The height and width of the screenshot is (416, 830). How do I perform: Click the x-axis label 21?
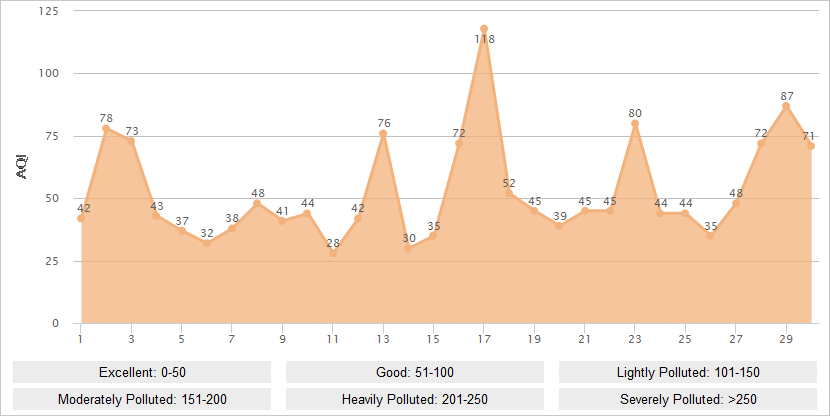tap(584, 339)
